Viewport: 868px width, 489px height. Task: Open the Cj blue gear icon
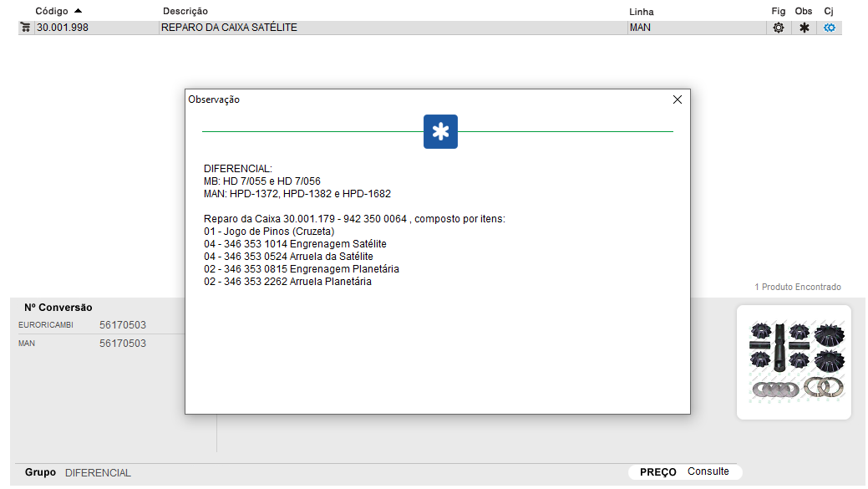pyautogui.click(x=829, y=28)
